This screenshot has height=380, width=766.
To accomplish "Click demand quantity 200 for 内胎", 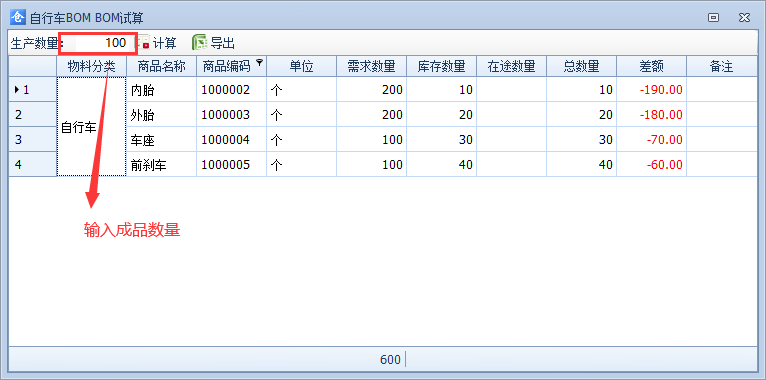I will point(371,89).
